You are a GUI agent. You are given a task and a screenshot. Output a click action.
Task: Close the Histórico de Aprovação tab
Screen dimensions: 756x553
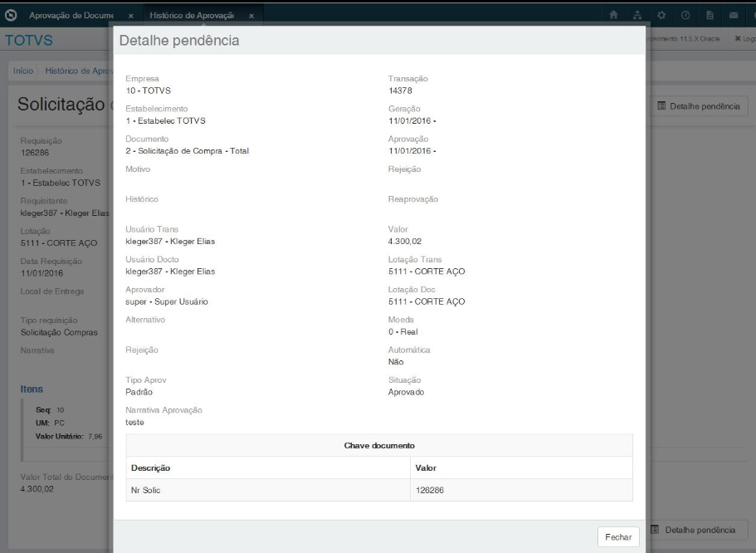(x=251, y=16)
